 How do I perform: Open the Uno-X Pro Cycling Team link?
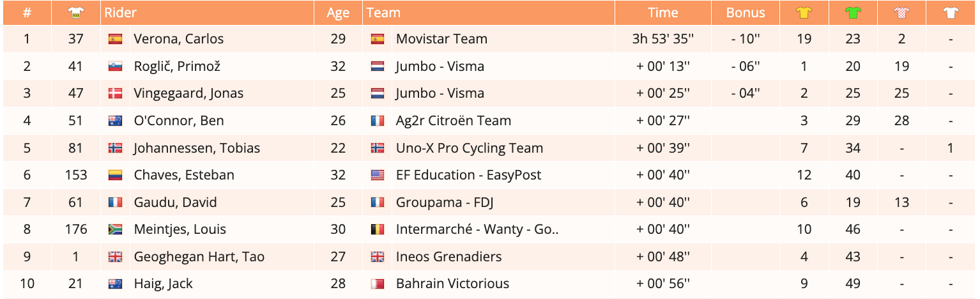pos(469,148)
